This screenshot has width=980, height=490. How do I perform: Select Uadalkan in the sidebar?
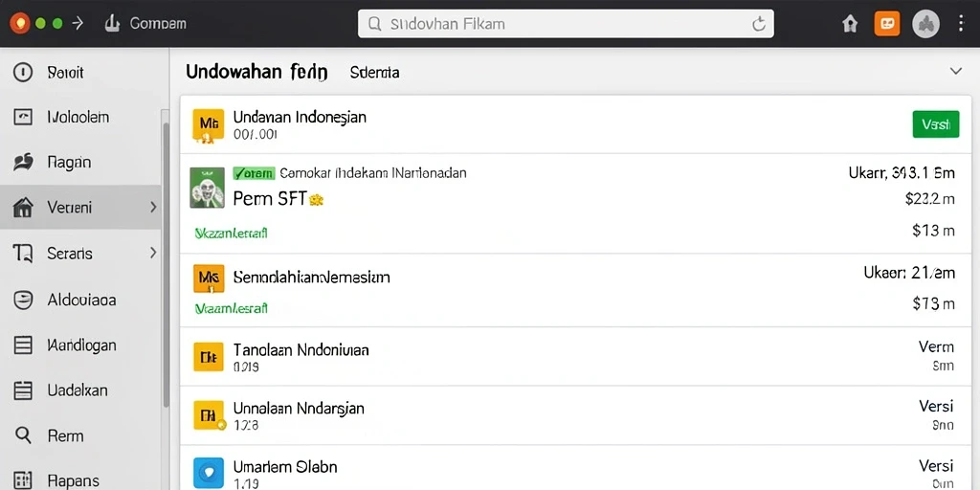[x=78, y=390]
